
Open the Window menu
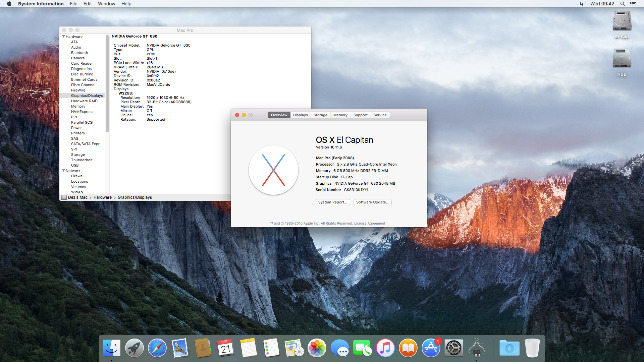coord(106,4)
